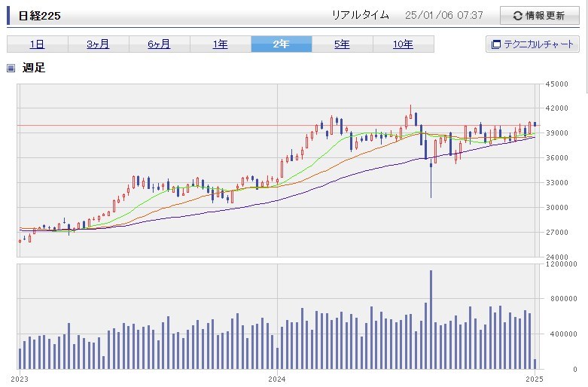
Task: Click the リアルタイム label in the header
Action: click(361, 15)
